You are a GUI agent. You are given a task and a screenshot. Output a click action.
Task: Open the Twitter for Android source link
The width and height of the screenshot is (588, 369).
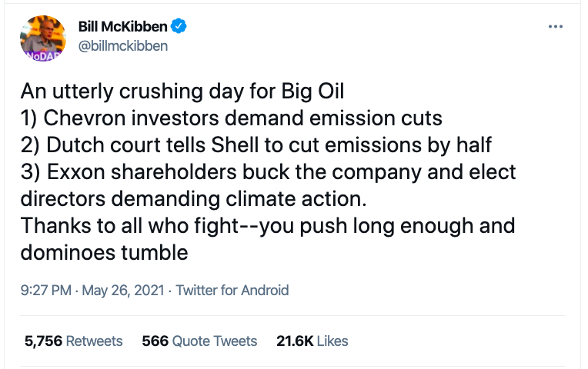[232, 291]
